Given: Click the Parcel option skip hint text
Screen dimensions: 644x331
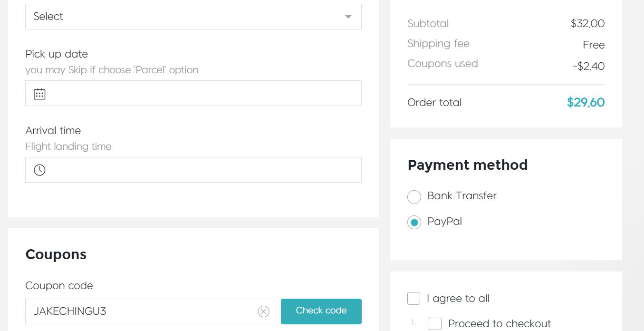Looking at the screenshot, I should click(x=112, y=70).
